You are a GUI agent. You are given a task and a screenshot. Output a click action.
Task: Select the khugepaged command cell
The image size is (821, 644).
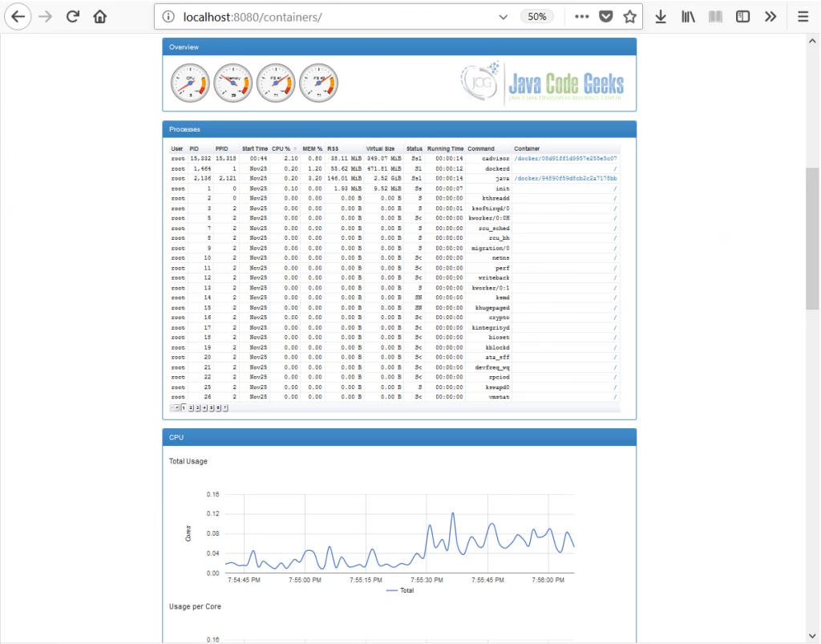(x=492, y=308)
